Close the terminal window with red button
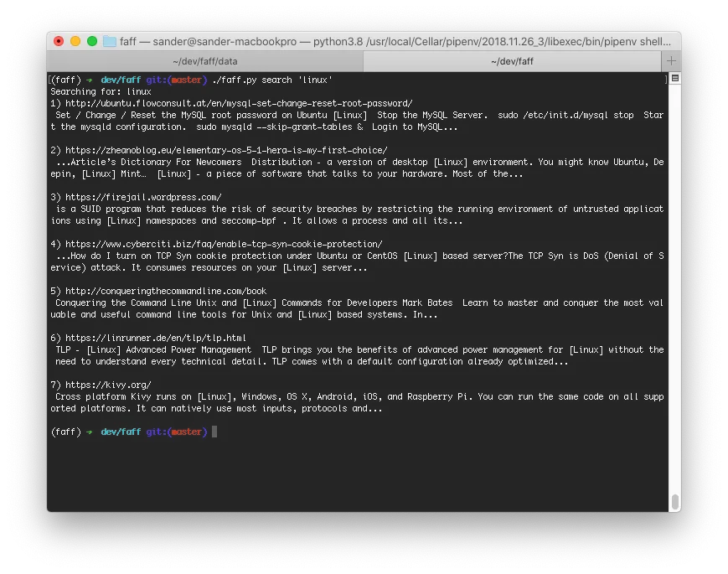 click(x=59, y=41)
